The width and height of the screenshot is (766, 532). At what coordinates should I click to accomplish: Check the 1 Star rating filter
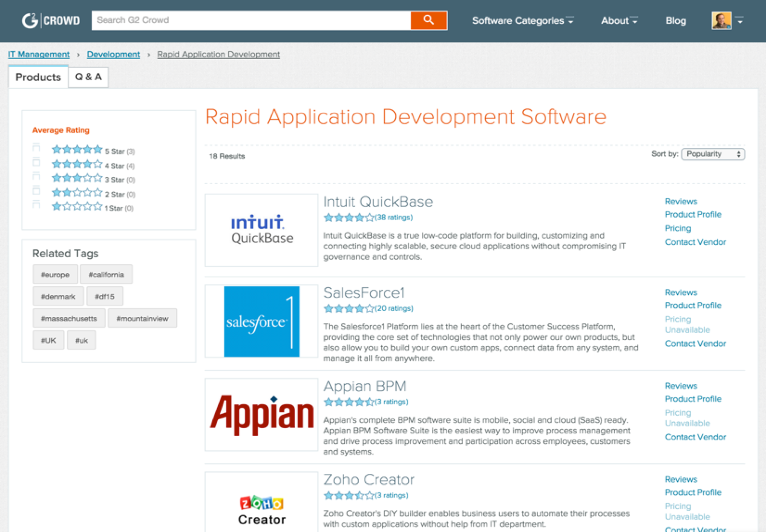tap(36, 205)
